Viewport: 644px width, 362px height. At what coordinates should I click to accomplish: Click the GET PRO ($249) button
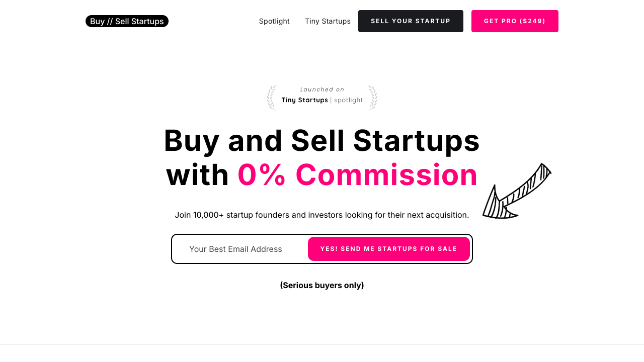pyautogui.click(x=515, y=21)
